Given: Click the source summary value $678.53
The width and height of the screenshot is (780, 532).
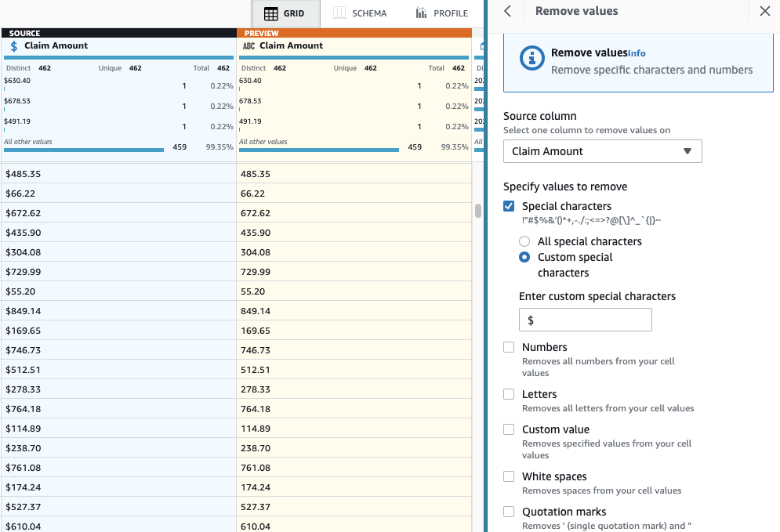Looking at the screenshot, I should click(17, 101).
